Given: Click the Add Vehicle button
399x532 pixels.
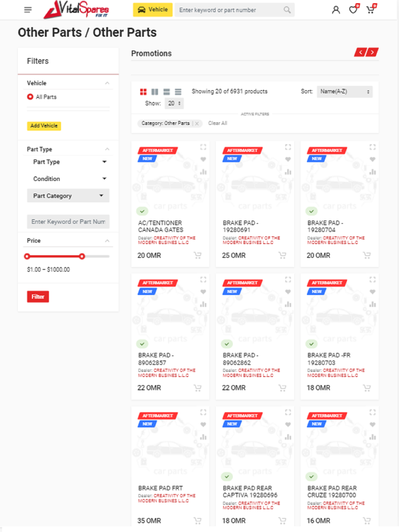Looking at the screenshot, I should 44,126.
